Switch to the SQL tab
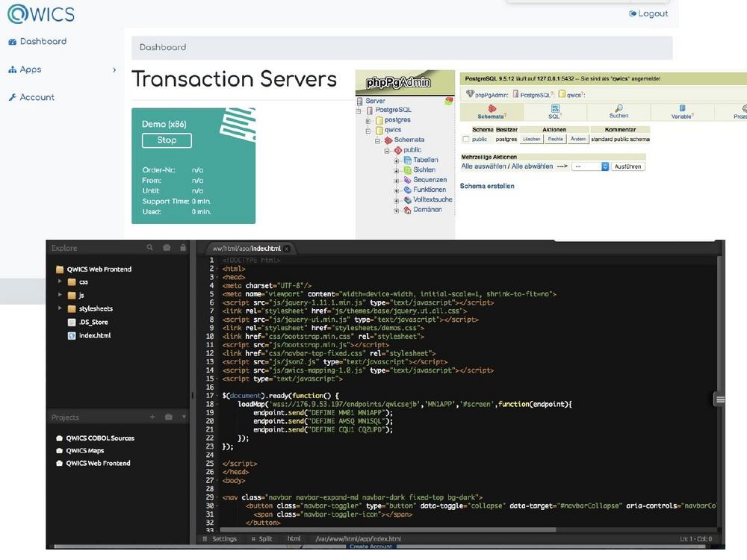 tap(555, 112)
